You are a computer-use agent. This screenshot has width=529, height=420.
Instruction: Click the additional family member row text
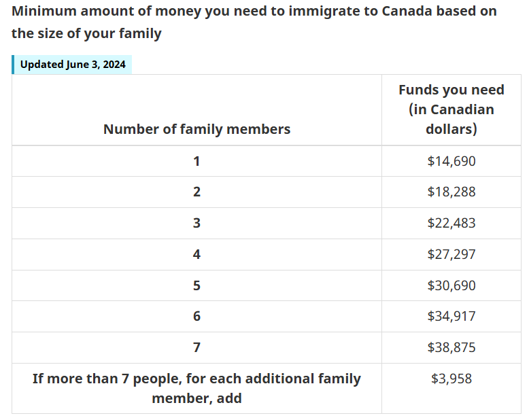(x=197, y=388)
